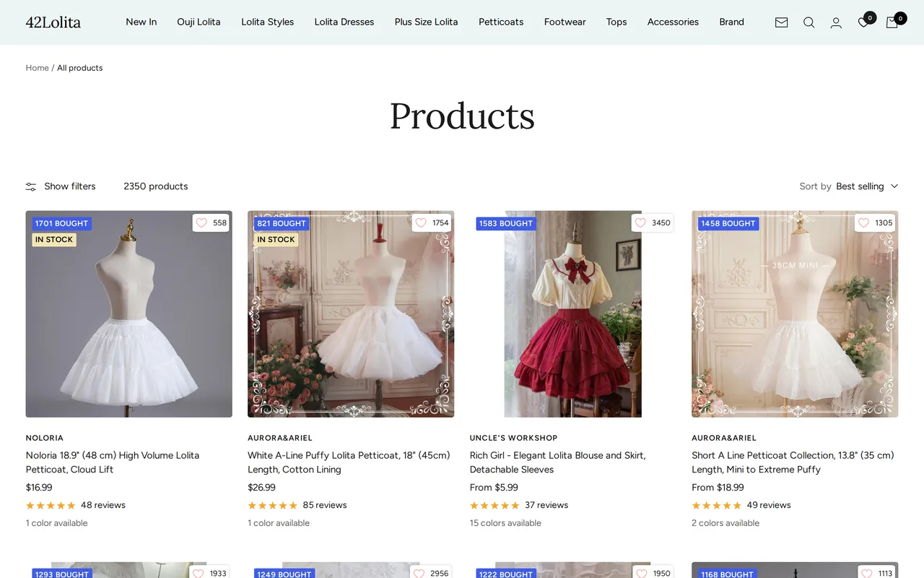Open the wishlist heart in header
The height and width of the screenshot is (578, 924).
(x=863, y=22)
